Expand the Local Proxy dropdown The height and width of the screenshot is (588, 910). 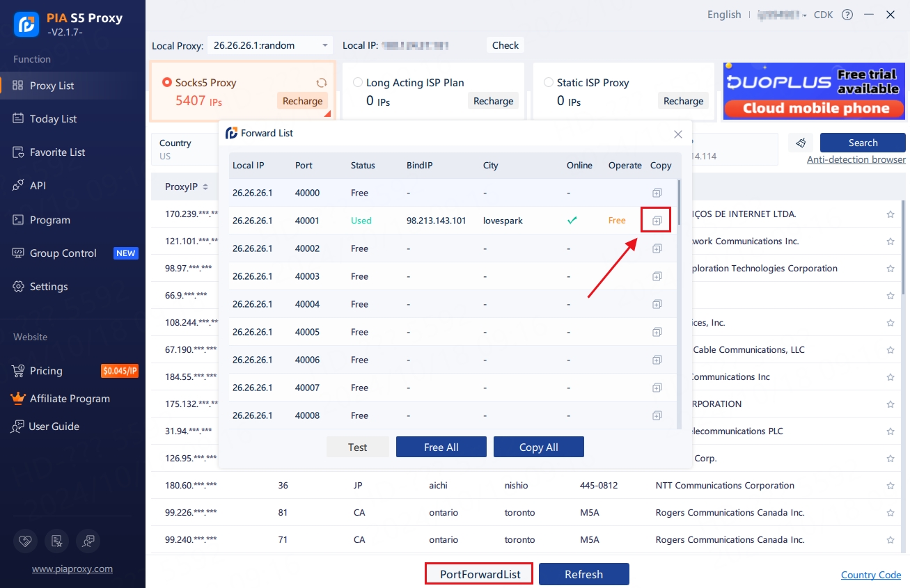pyautogui.click(x=324, y=46)
